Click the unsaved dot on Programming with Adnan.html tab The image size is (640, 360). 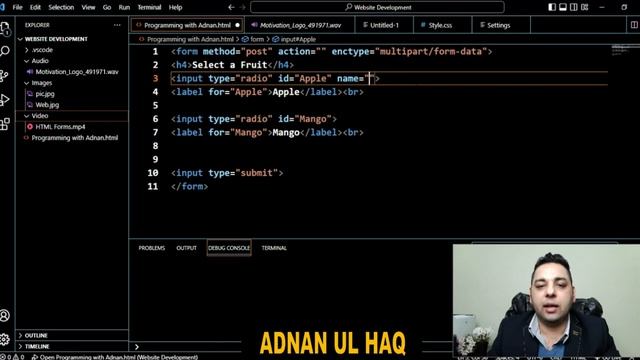tap(238, 25)
